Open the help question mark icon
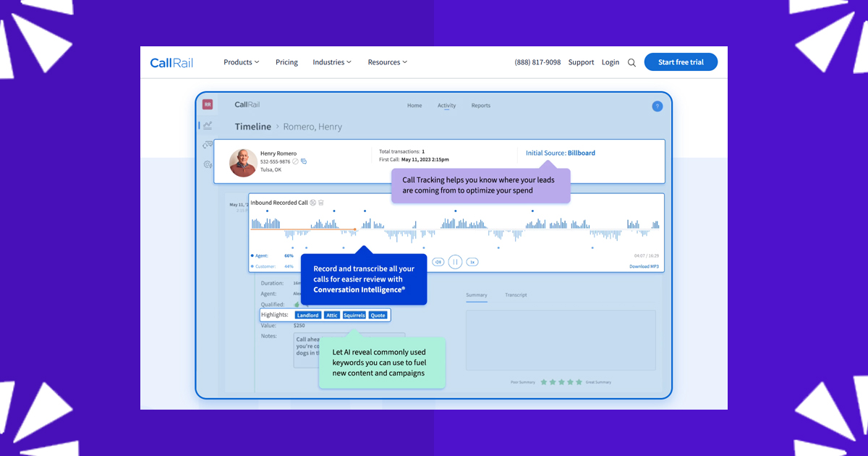The image size is (868, 456). click(657, 106)
